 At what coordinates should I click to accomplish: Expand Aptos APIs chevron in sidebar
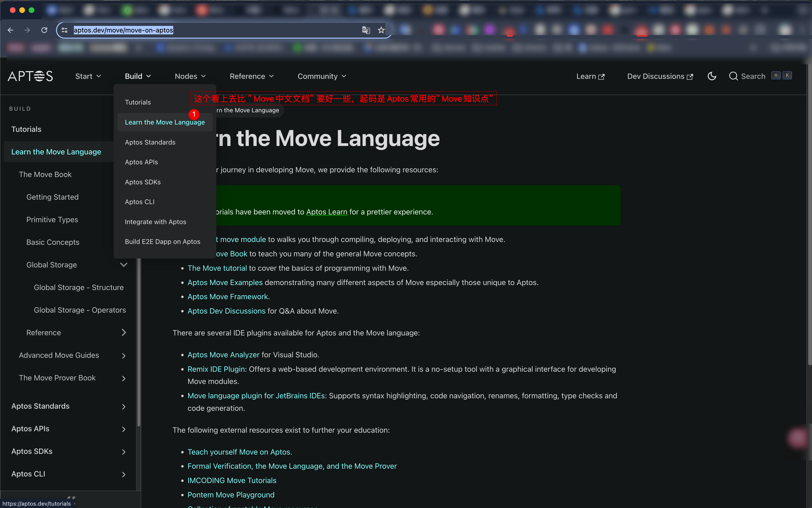(124, 429)
